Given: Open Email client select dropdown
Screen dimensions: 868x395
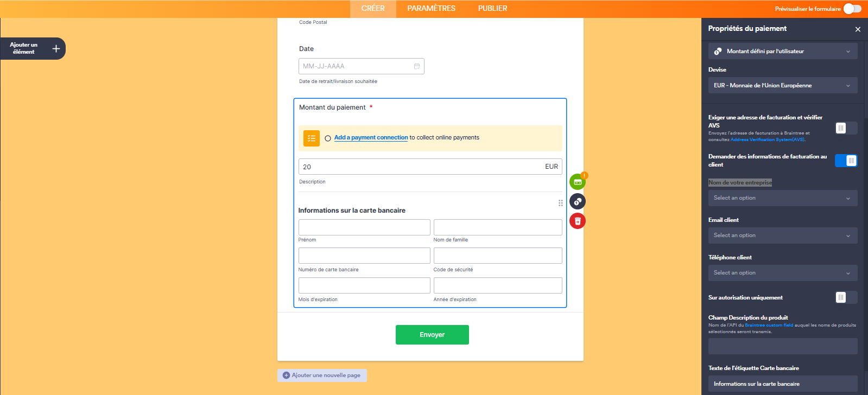Looking at the screenshot, I should pos(783,235).
